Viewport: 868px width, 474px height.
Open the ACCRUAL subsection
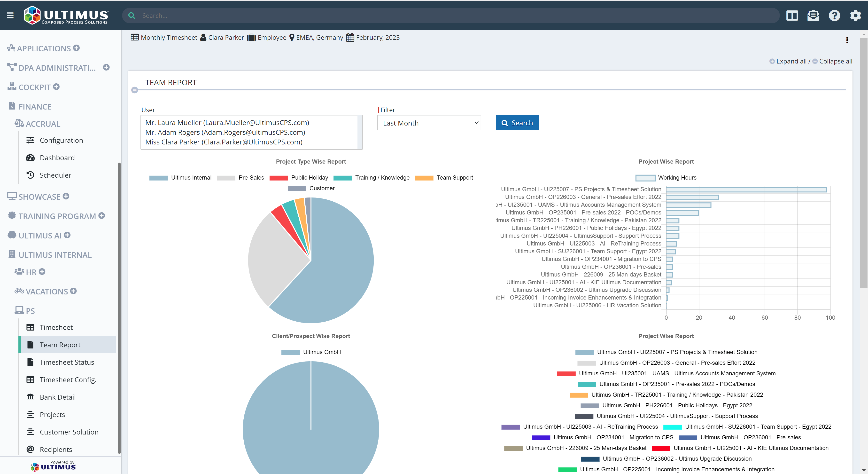point(43,124)
